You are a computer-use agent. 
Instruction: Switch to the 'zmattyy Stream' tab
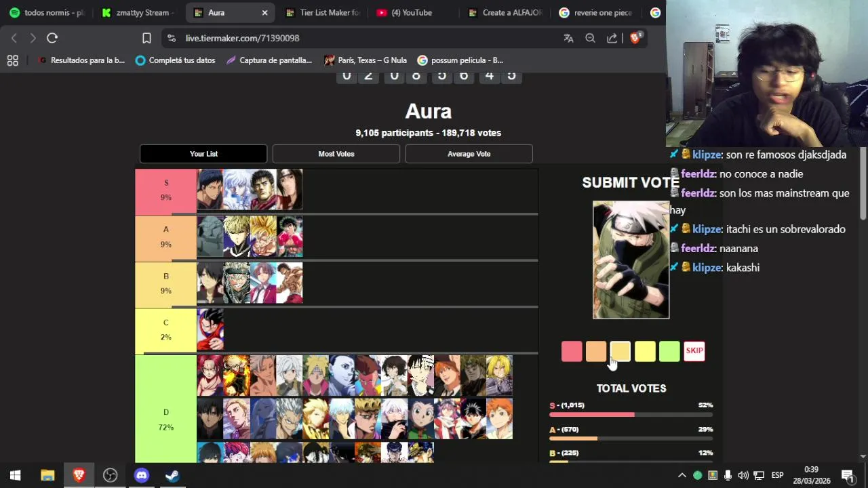[137, 12]
